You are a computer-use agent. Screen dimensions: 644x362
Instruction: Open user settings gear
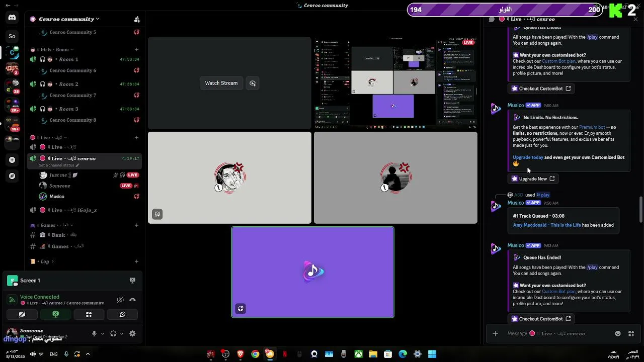132,333
